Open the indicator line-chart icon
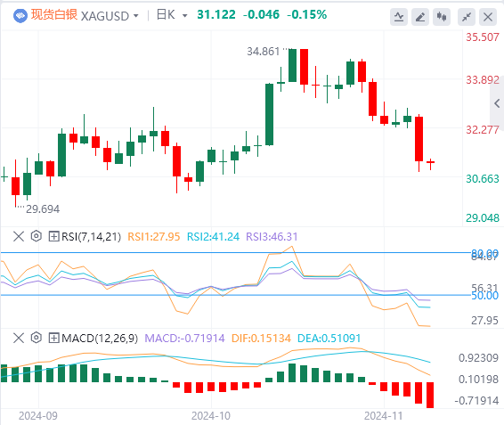504x425 pixels. 399,17
